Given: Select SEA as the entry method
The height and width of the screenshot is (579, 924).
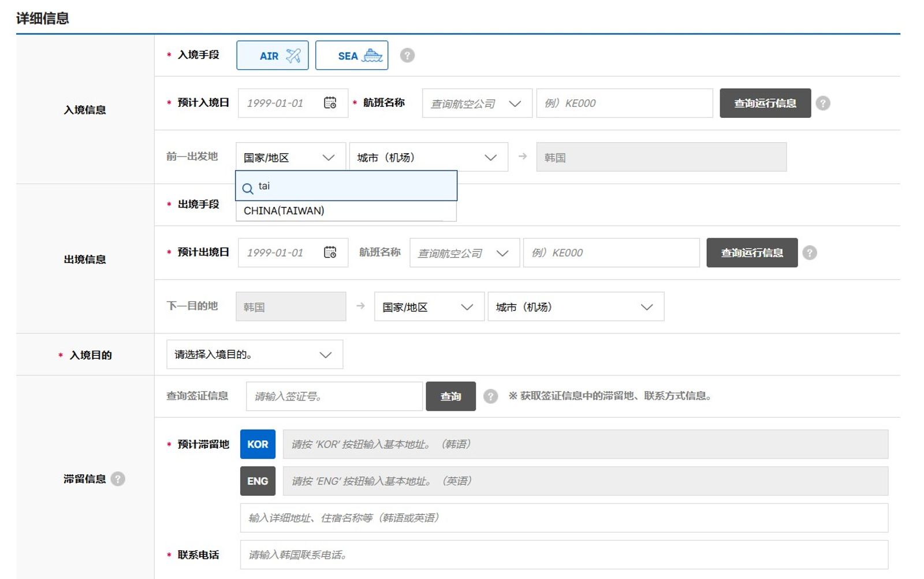Looking at the screenshot, I should [351, 55].
